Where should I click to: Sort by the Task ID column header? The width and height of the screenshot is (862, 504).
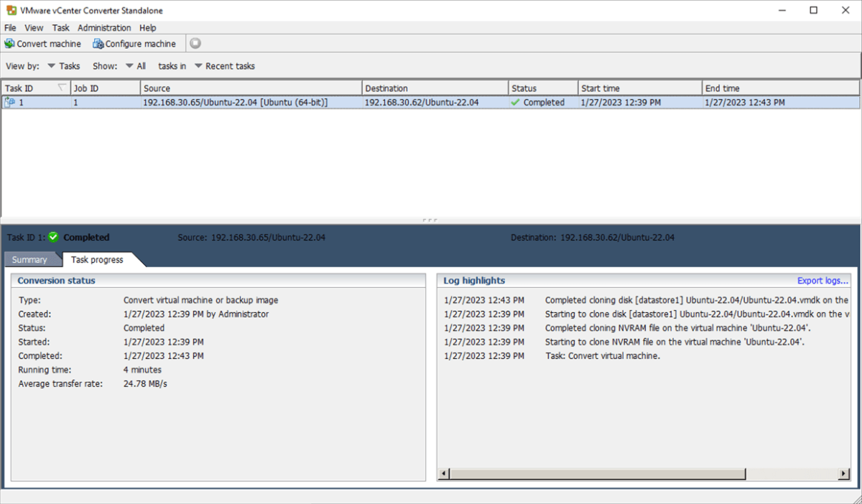35,88
